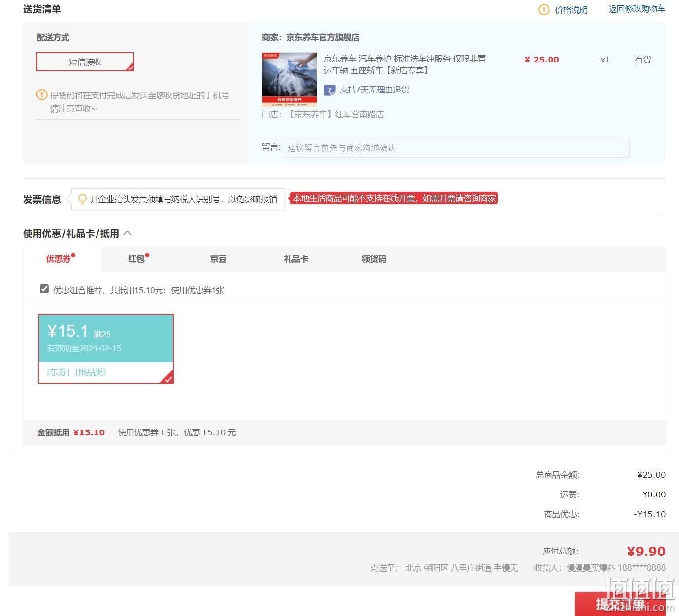Click 返回修改购物车 link
This screenshot has width=679, height=616.
click(x=637, y=9)
